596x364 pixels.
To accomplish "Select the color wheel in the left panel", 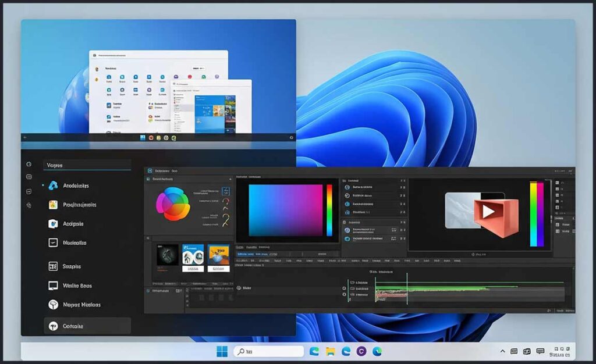I will click(x=173, y=203).
